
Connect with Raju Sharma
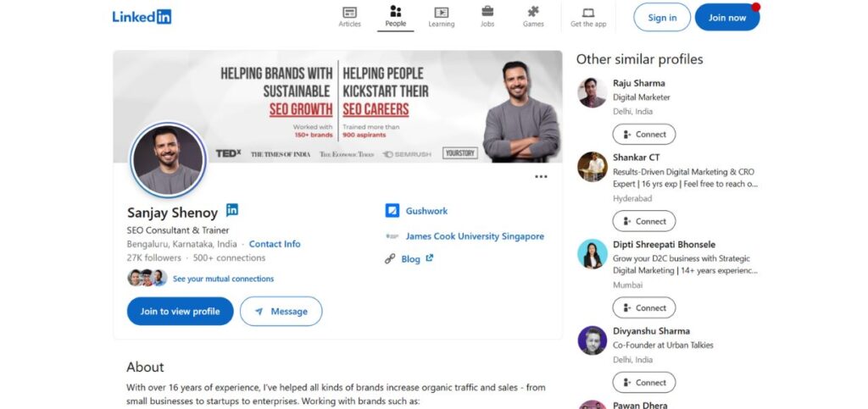coord(644,135)
